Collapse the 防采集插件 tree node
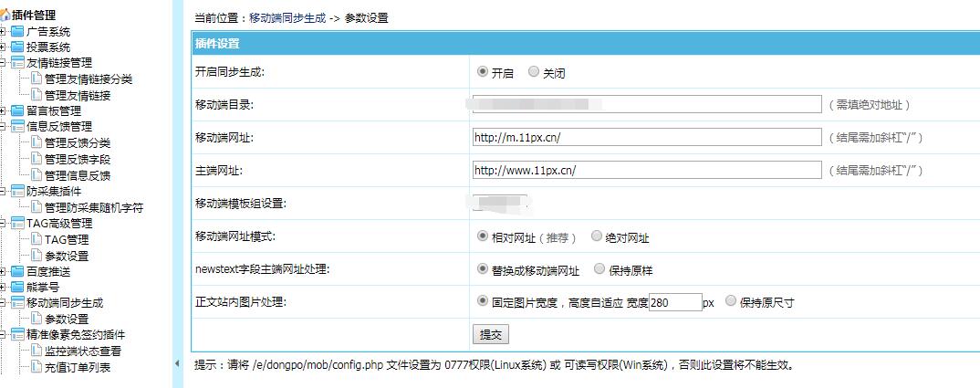 [3, 191]
